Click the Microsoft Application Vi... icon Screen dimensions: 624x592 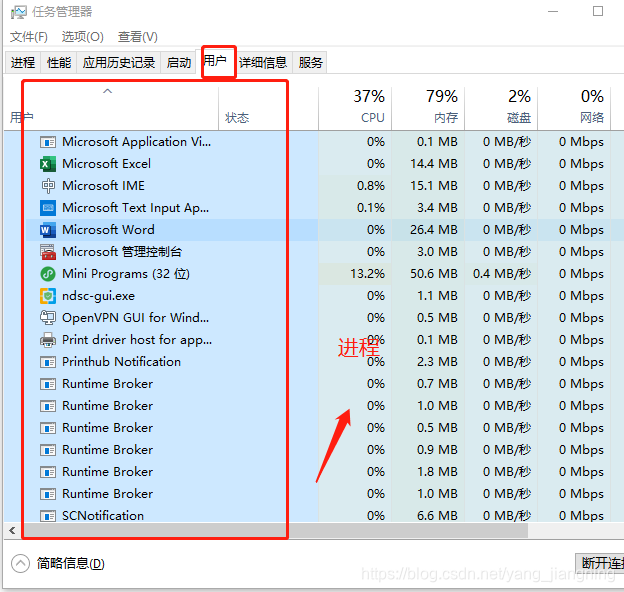[48, 142]
